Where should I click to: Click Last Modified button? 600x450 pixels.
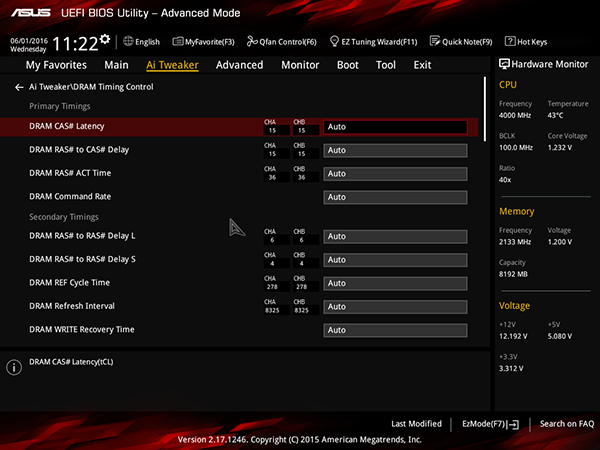coord(416,424)
